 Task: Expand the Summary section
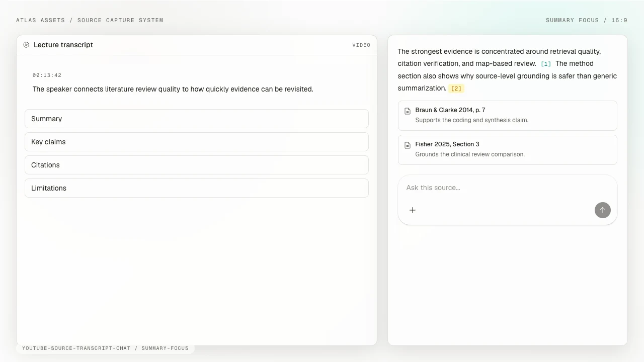point(197,119)
